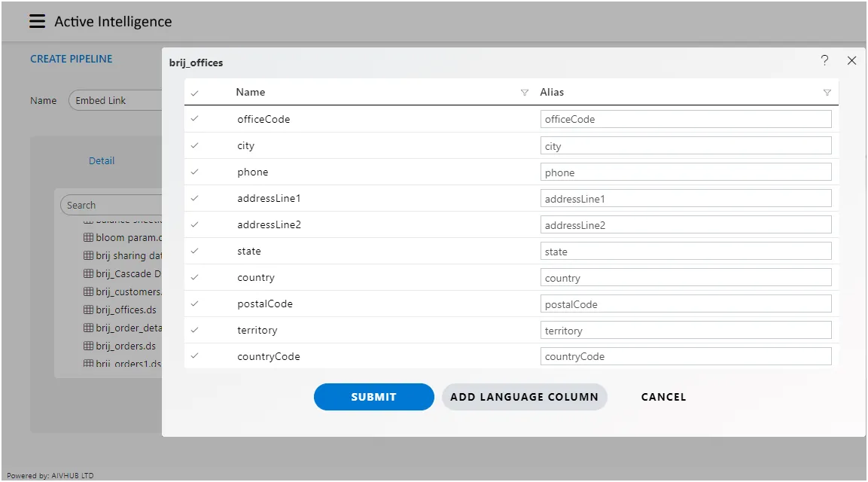Toggle the officeCode row checkmark
The width and height of the screenshot is (868, 482).
[x=194, y=118]
